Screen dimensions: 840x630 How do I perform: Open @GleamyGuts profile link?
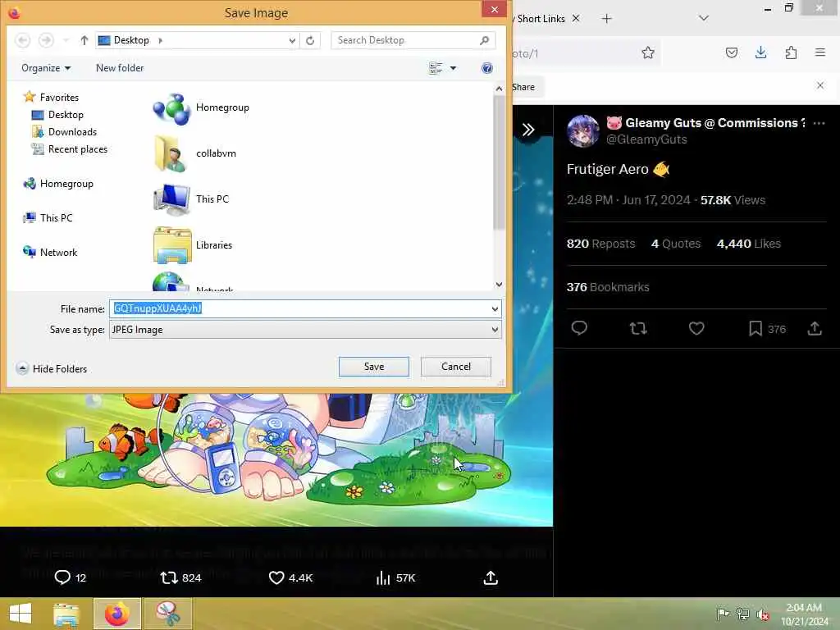click(646, 139)
